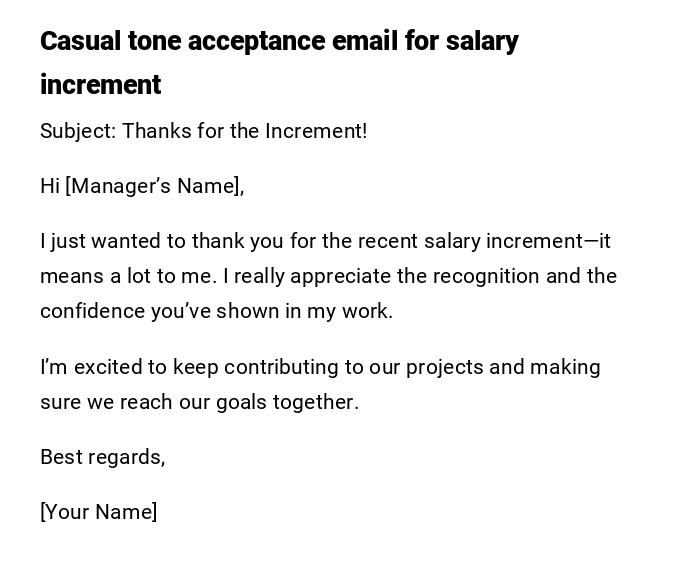Click the "Best regards," closing line
The width and height of the screenshot is (700, 574).
[102, 457]
